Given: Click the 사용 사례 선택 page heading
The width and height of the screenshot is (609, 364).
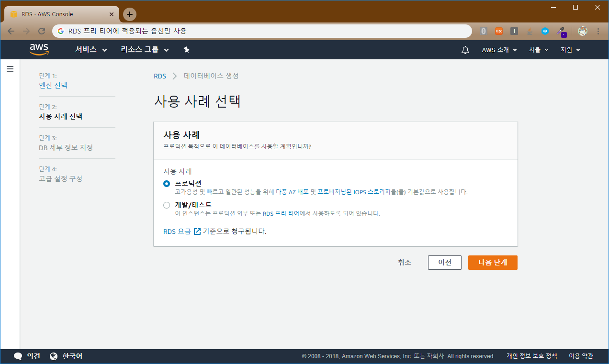Looking at the screenshot, I should tap(197, 101).
